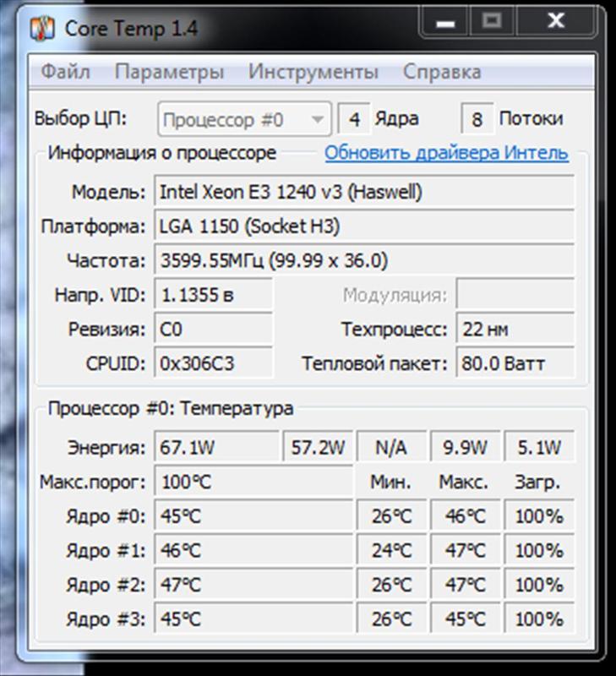The height and width of the screenshot is (676, 616).
Task: Click the Загр. column header
Action: coord(538,482)
